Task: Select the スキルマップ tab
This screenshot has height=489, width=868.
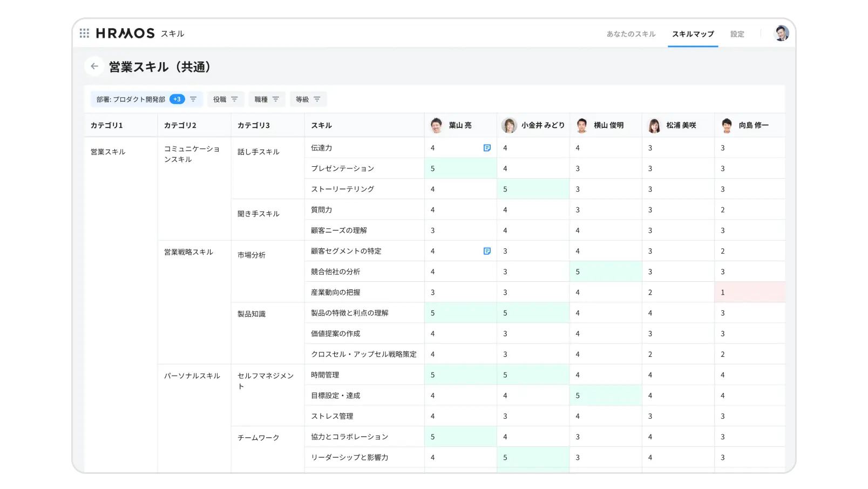Action: point(693,33)
